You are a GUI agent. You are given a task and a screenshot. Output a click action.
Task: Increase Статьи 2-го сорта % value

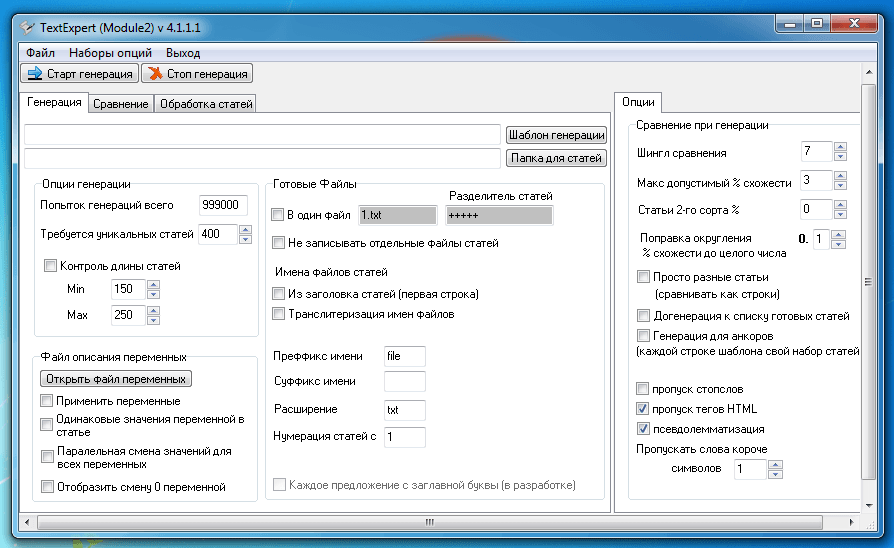pos(840,204)
